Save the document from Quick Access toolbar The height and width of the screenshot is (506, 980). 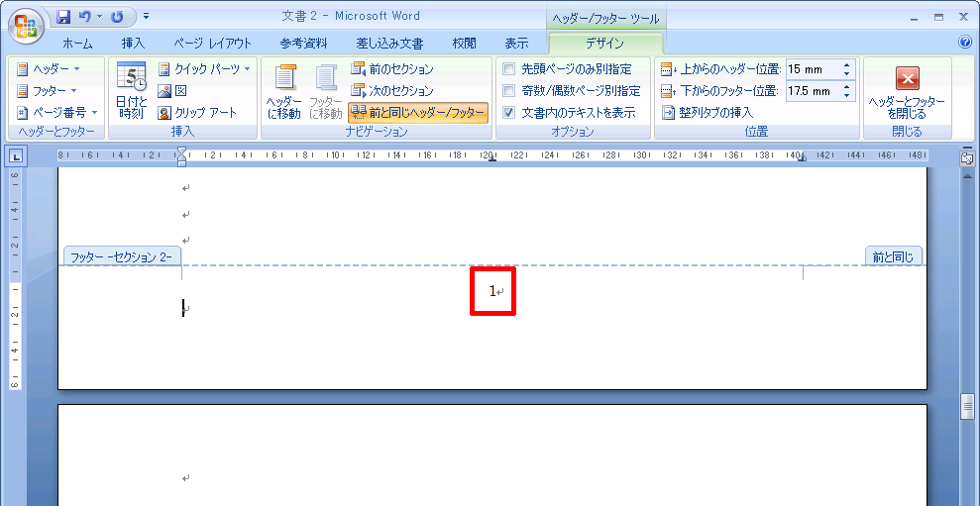tap(63, 17)
